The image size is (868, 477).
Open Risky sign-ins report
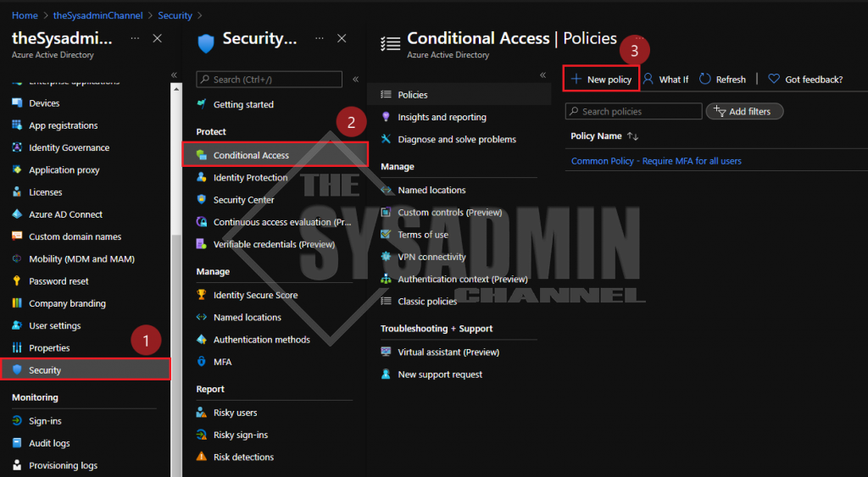click(x=241, y=435)
